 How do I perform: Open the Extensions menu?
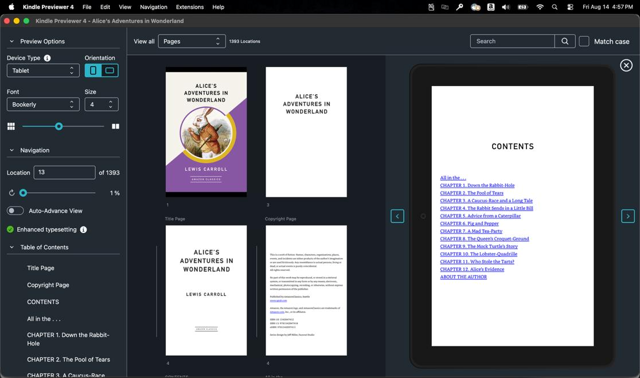pos(190,7)
